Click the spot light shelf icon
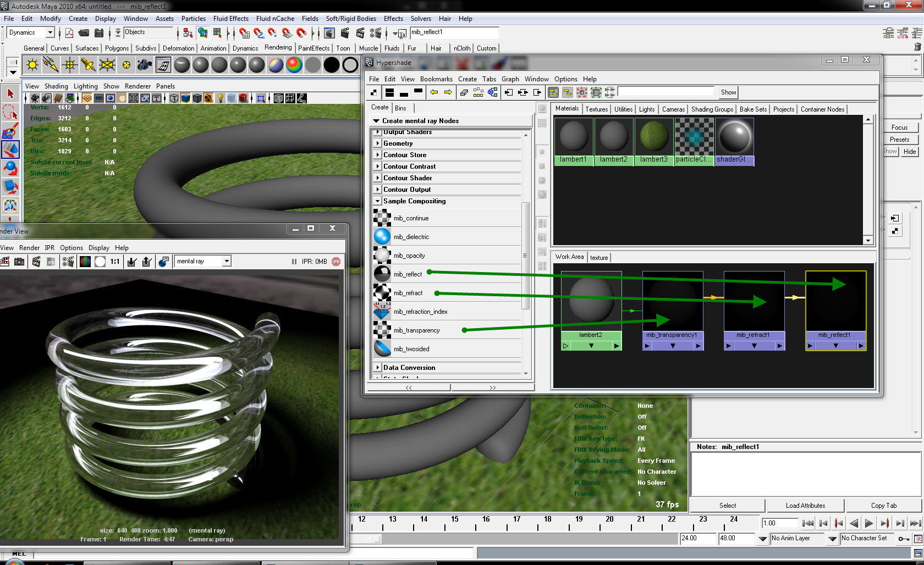Image resolution: width=924 pixels, height=565 pixels. [89, 65]
